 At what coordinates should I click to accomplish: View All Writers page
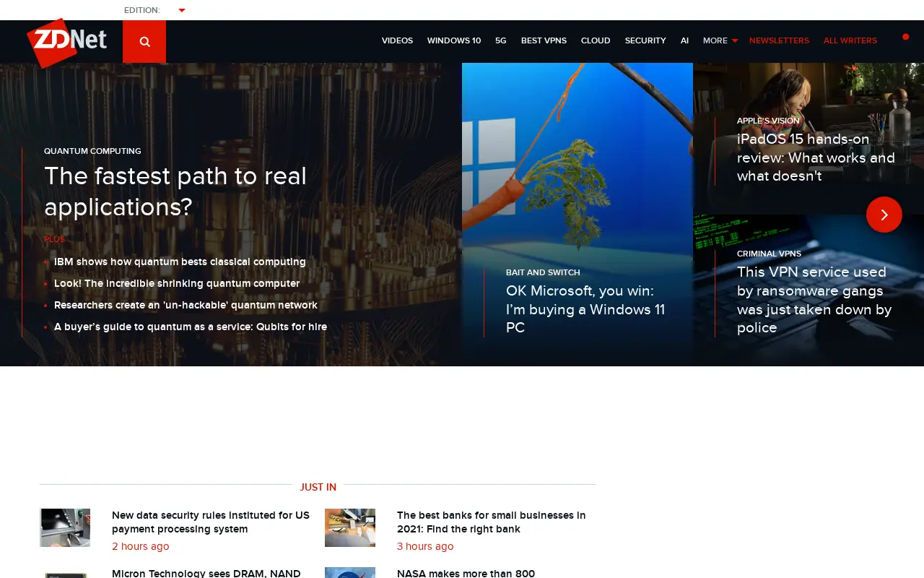(x=850, y=40)
